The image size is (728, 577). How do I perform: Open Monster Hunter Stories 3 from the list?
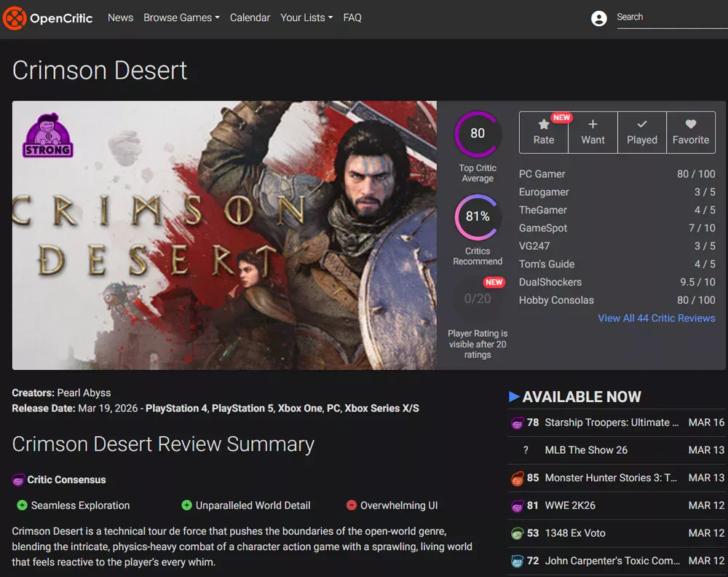(x=612, y=478)
